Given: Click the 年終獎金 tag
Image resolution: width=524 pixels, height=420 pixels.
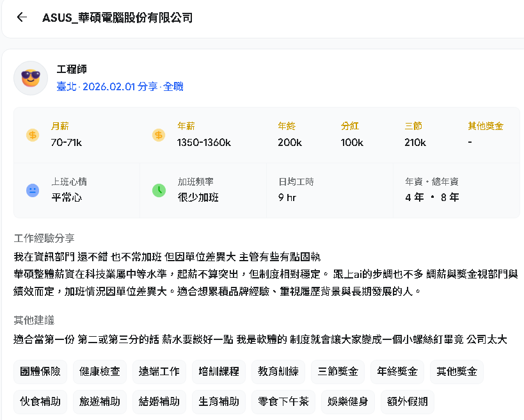Looking at the screenshot, I should [397, 371].
